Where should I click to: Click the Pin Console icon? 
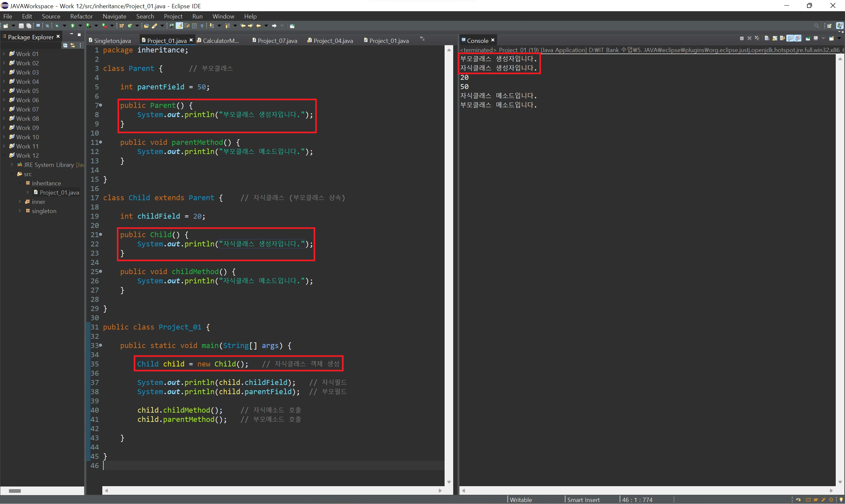click(808, 38)
